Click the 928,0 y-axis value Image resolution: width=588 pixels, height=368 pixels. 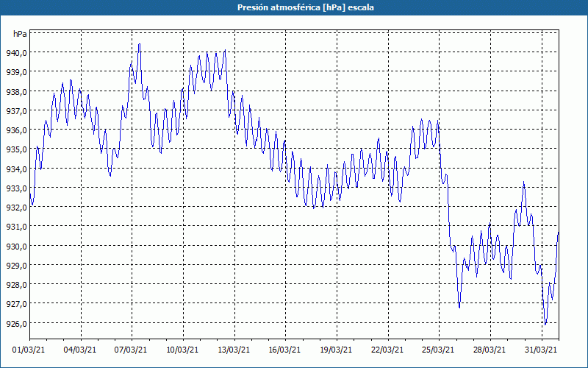[16, 285]
